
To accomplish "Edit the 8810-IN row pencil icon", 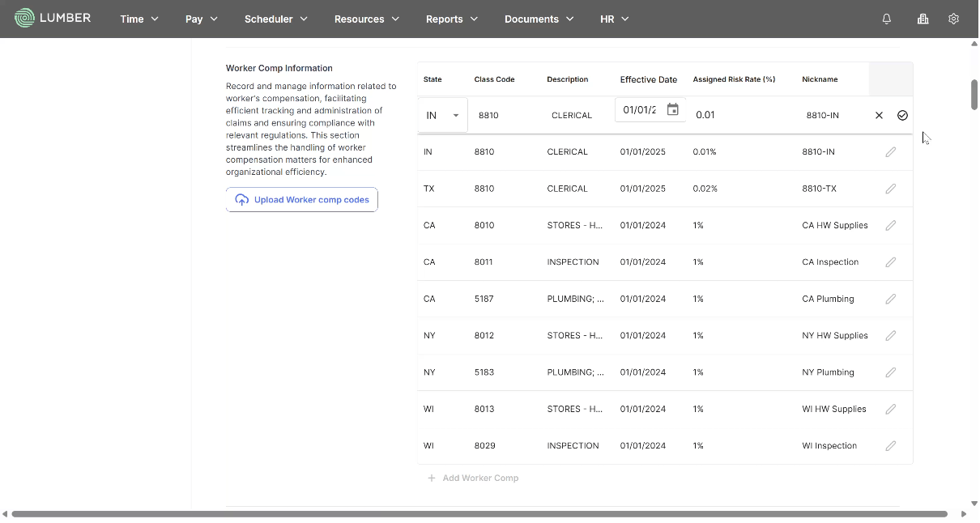I will (x=891, y=152).
